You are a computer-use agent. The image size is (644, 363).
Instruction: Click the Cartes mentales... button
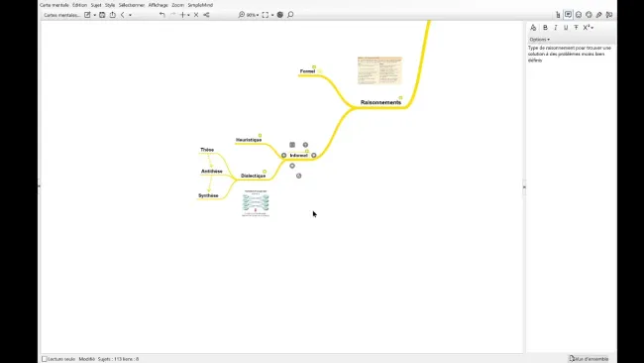coord(62,15)
